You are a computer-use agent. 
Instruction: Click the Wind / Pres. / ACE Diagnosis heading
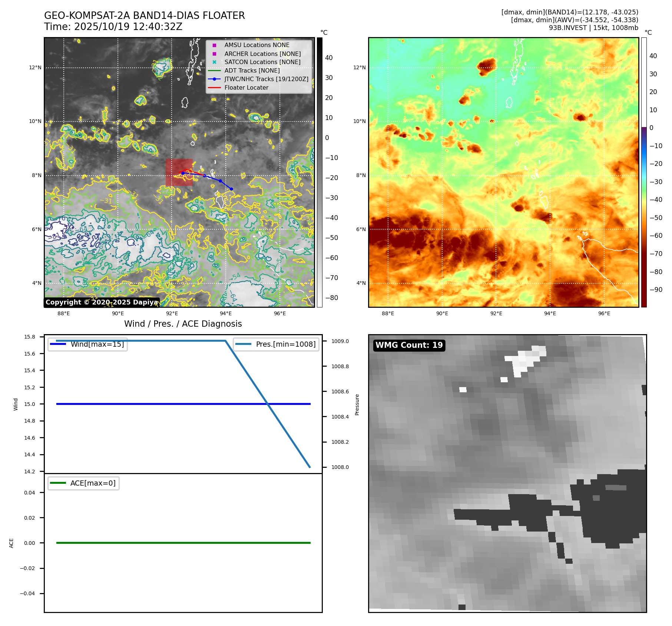(183, 324)
